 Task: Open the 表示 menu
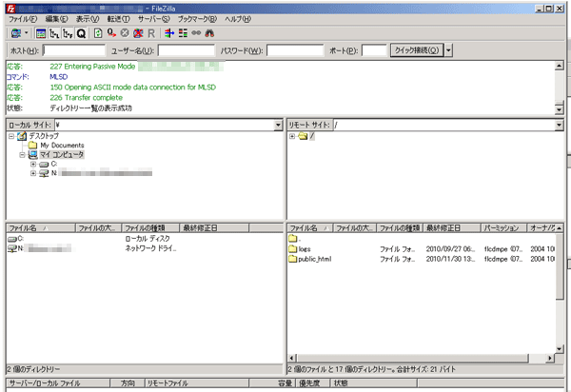[x=88, y=19]
